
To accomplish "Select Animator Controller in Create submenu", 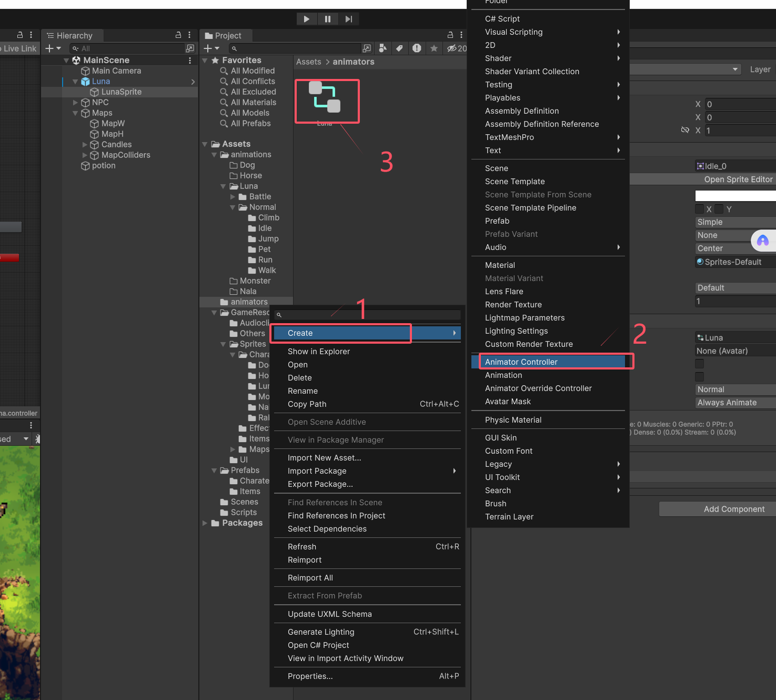I will point(548,362).
